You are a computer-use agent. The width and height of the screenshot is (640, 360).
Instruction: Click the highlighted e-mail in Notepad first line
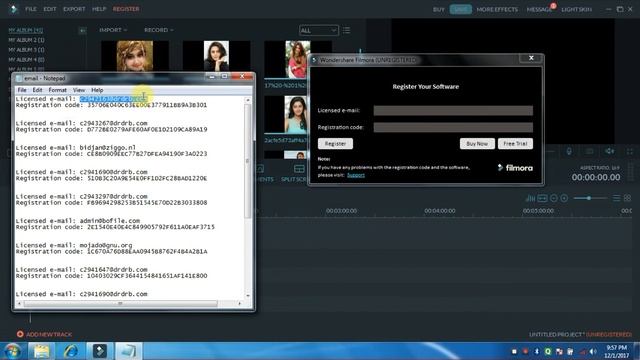coord(113,99)
